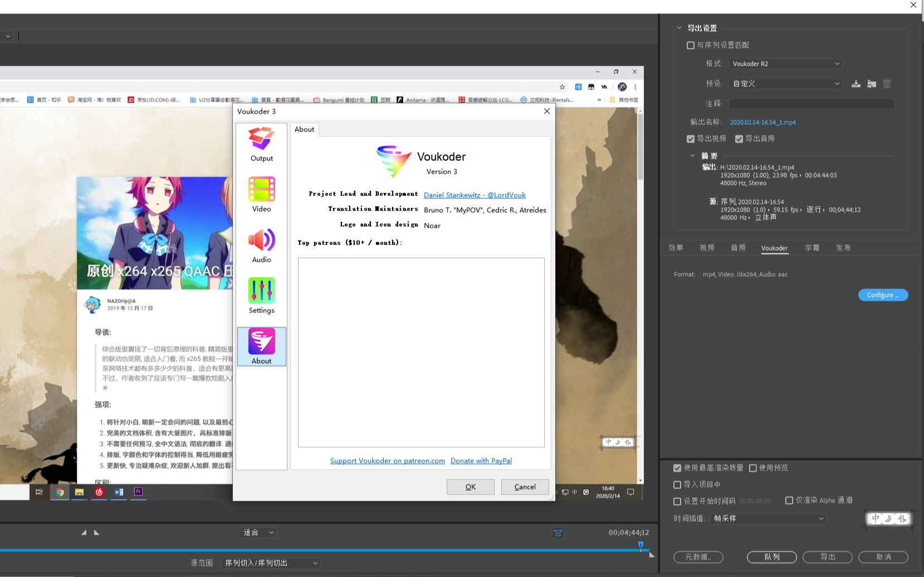Image resolution: width=924 pixels, height=577 pixels.
Task: Click the import preset icon
Action: pos(872,84)
